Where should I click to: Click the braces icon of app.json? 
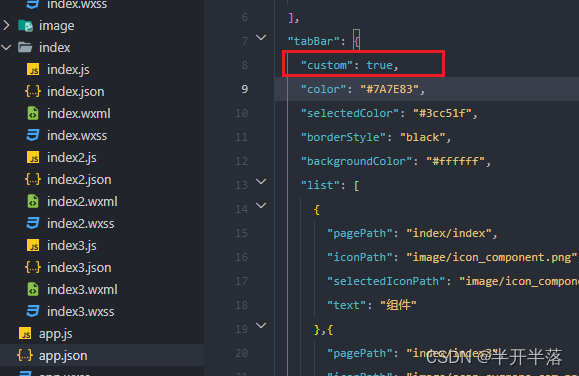[x=25, y=356]
